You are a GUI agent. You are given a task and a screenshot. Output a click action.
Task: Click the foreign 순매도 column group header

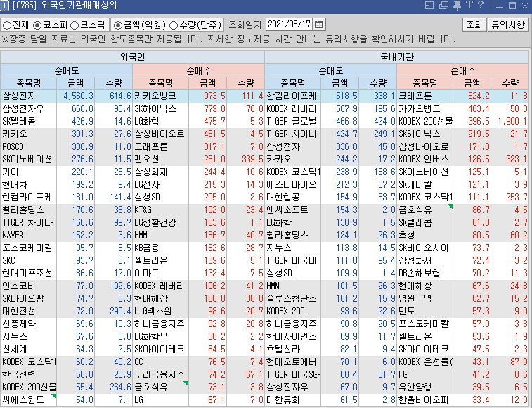click(67, 70)
